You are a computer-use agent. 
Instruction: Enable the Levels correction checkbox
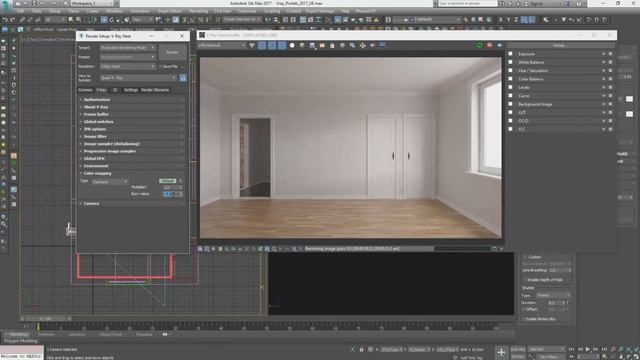(x=510, y=87)
